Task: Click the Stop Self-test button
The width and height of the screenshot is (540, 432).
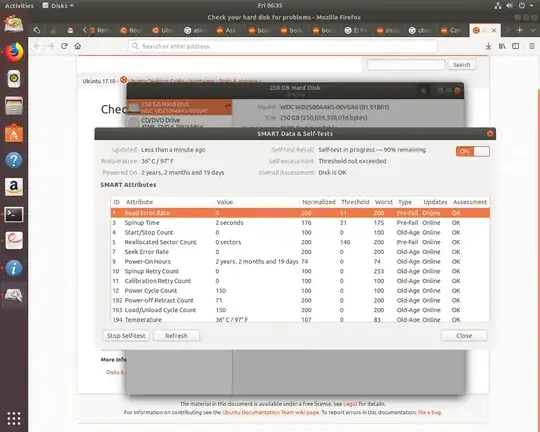Action: pos(126,336)
